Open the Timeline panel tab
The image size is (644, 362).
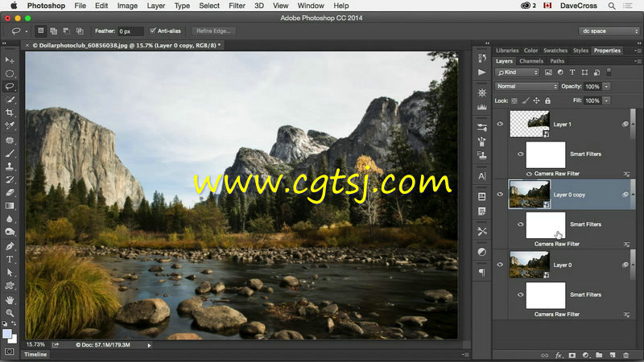(35, 354)
